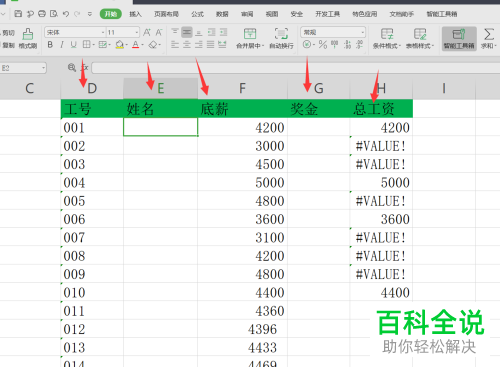The height and width of the screenshot is (367, 500).
Task: Justify text in both directions
Action: point(210,44)
